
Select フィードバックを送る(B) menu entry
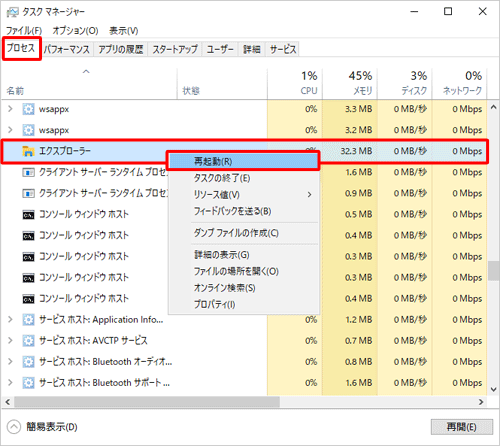pos(243,211)
